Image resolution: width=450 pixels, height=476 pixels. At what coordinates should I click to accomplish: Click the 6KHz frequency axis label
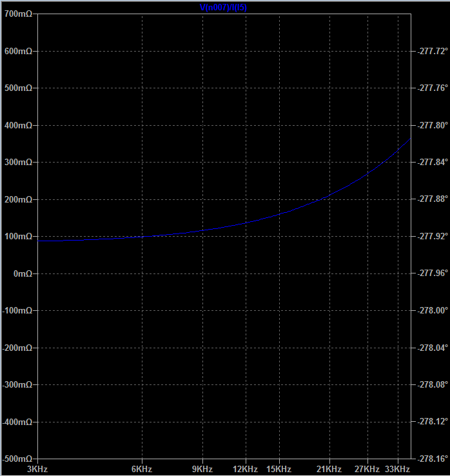[142, 470]
